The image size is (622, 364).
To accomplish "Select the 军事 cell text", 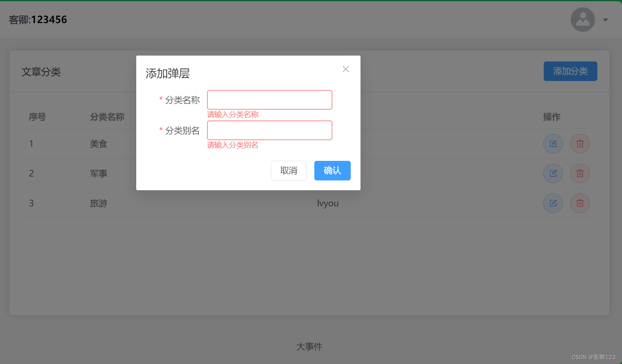I will click(99, 174).
